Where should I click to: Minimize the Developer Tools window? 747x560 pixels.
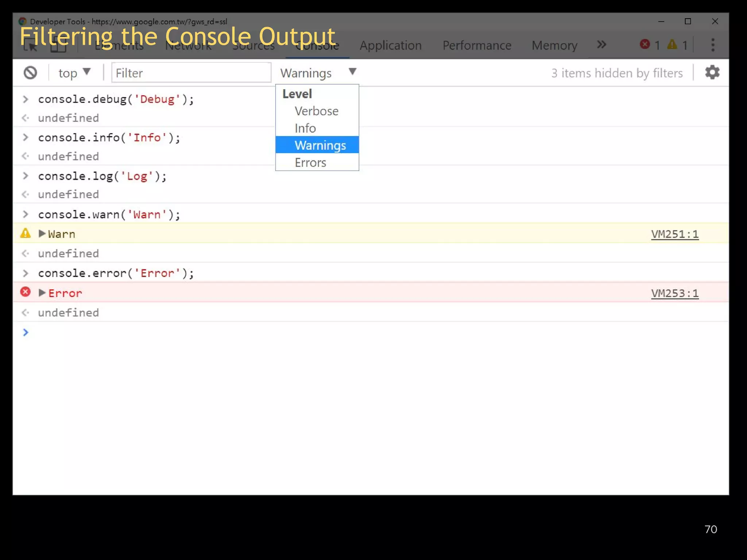[661, 22]
